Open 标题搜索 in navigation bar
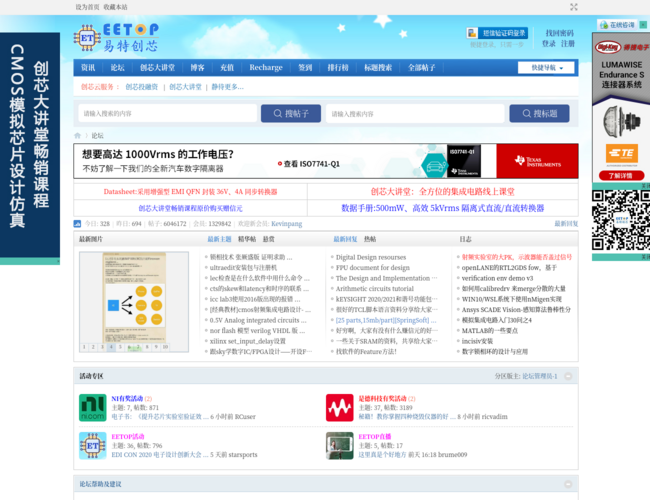The height and width of the screenshot is (500, 650). pyautogui.click(x=378, y=68)
